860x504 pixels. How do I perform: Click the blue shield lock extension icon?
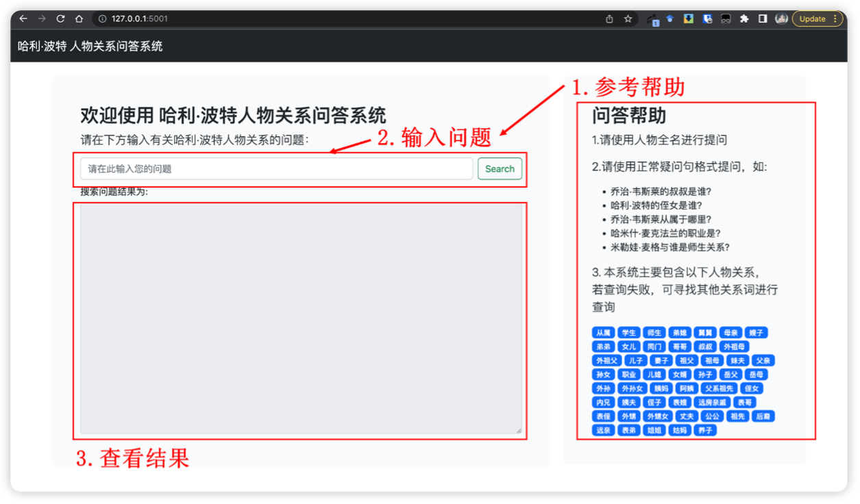(707, 19)
